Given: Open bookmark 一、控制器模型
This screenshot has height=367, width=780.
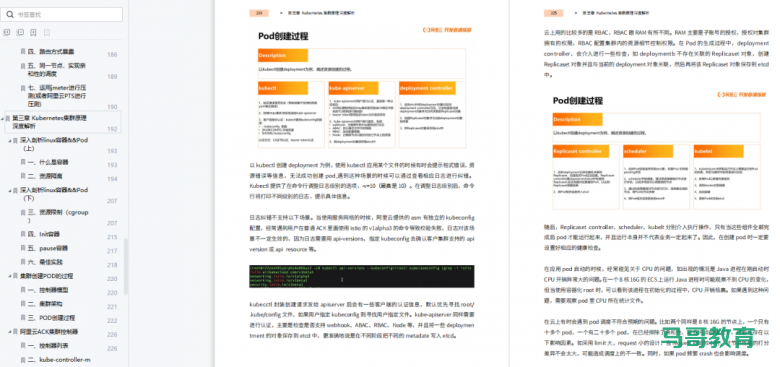Looking at the screenshot, I should 48,289.
